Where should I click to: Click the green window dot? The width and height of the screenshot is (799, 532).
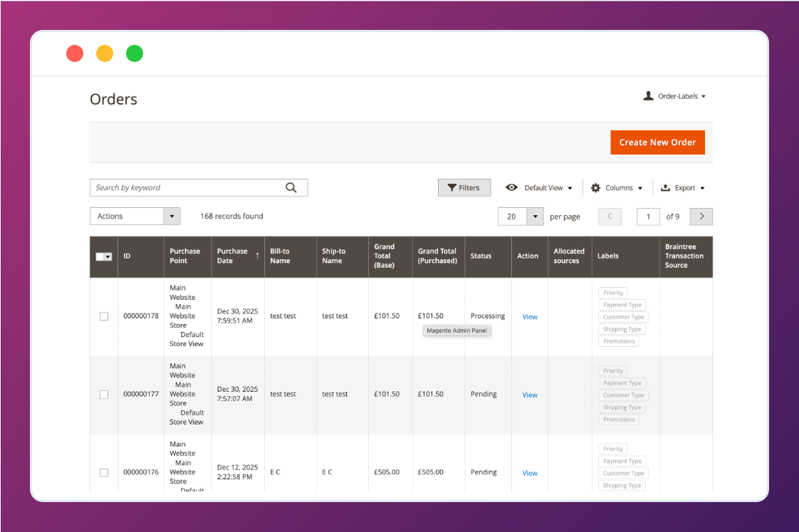tap(135, 53)
